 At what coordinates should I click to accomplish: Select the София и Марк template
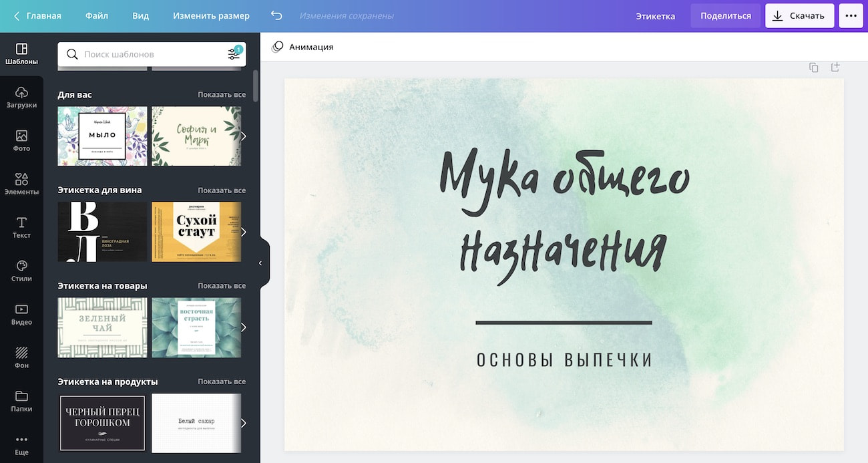(196, 136)
